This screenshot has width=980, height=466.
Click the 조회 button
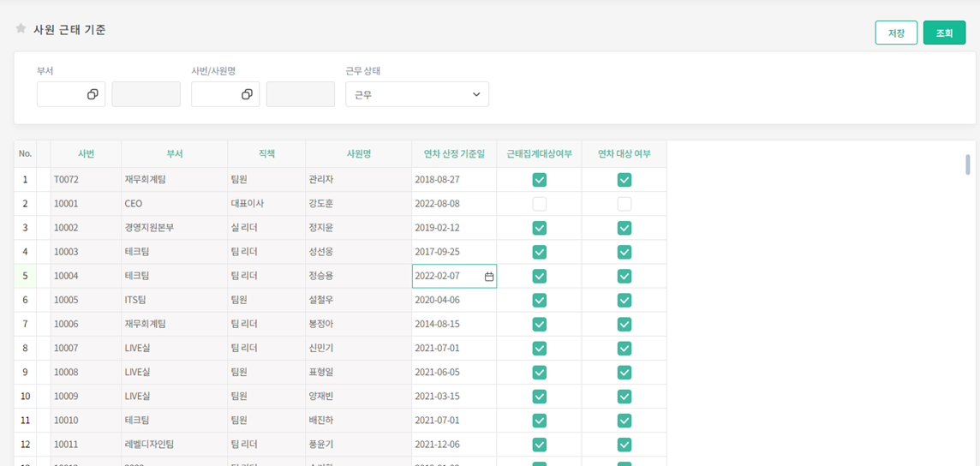(x=944, y=33)
